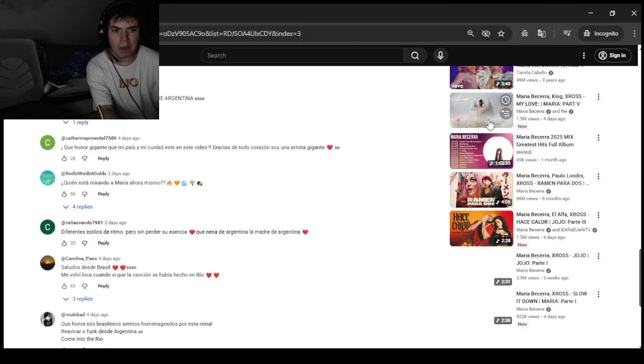This screenshot has height=364, width=644.
Task: Click catherinepimentel7589's avatar
Action: tap(47, 143)
